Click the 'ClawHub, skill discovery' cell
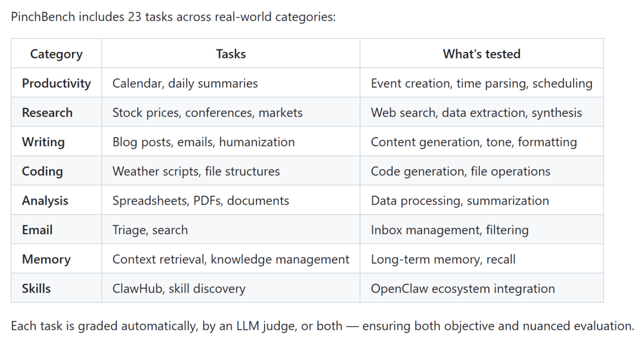Screen dimensions: 644x344 coord(178,289)
